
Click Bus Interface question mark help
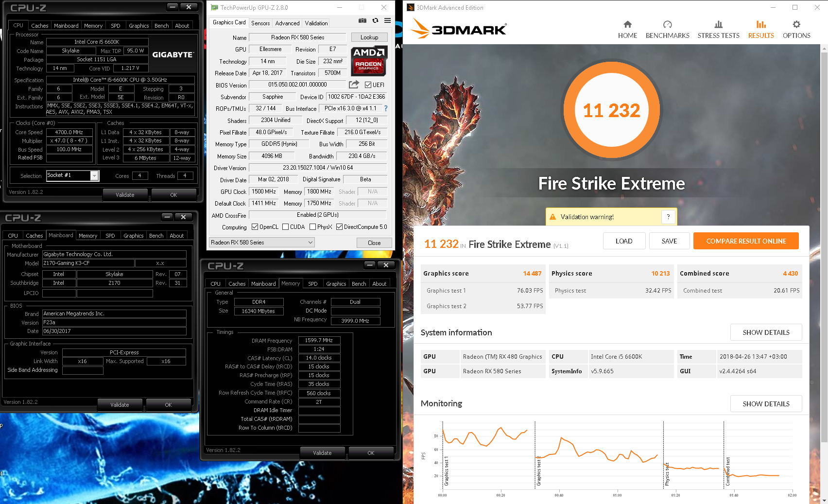[386, 108]
